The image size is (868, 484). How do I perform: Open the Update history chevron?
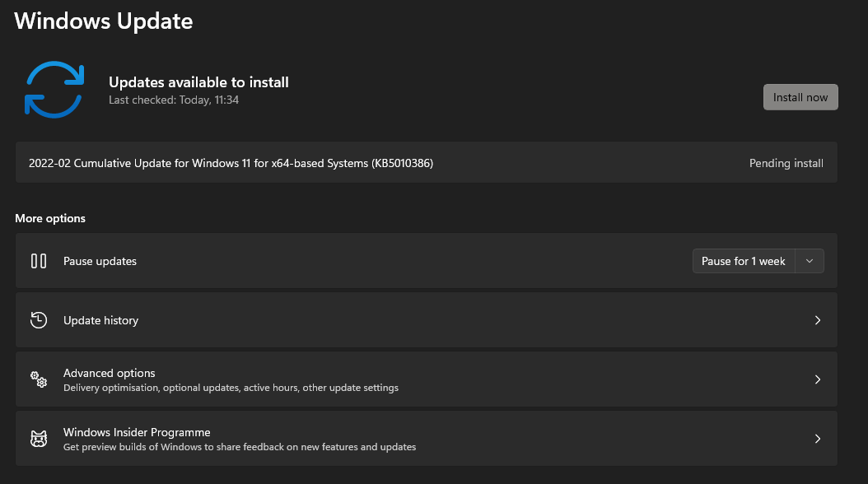(x=818, y=320)
